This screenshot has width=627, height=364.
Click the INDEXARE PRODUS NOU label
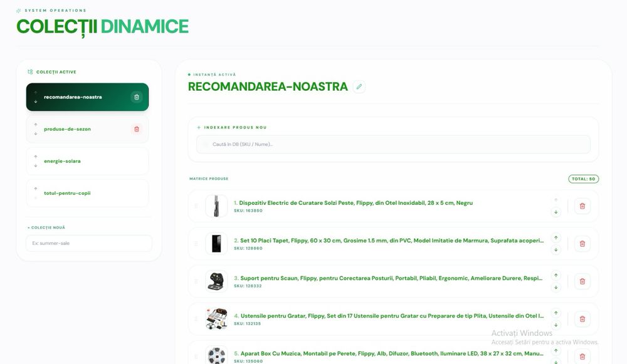click(x=235, y=127)
